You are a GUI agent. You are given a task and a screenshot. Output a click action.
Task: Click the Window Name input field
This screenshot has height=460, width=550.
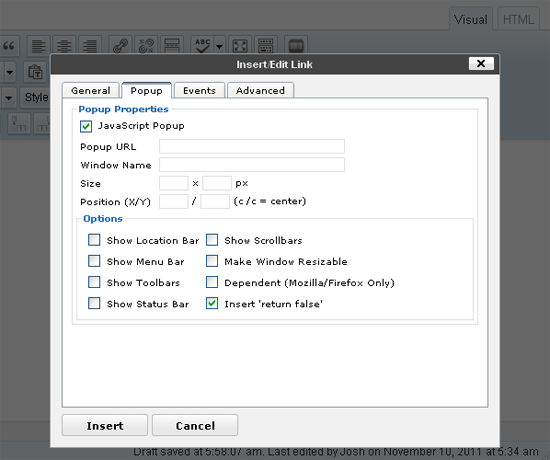pos(252,165)
